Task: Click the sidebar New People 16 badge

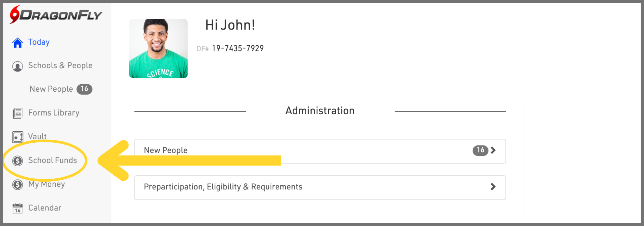Action: [x=85, y=89]
